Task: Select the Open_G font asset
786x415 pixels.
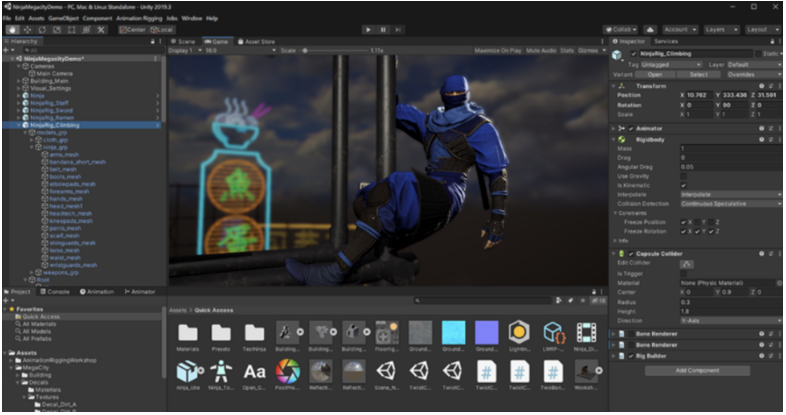Action: coord(254,371)
